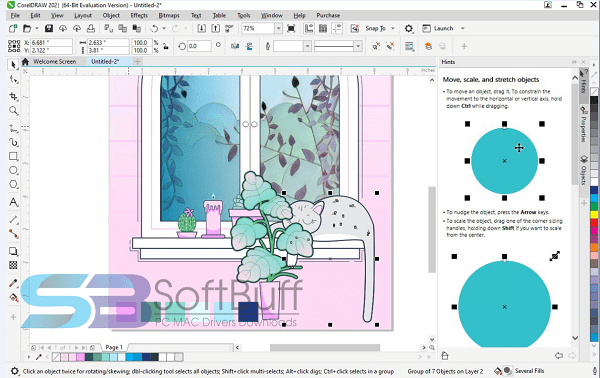Click the Launch button

tap(438, 28)
